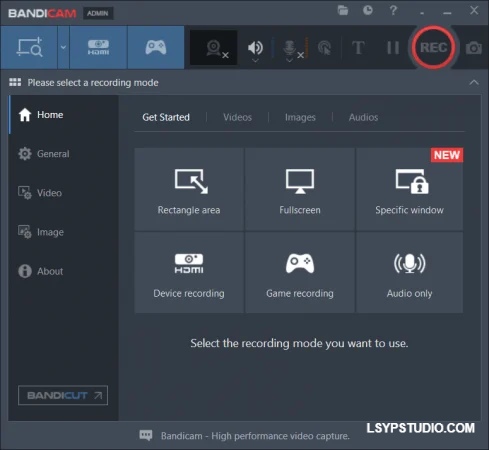Choose the Fullscreen recording tile
The image size is (489, 450).
click(x=300, y=189)
